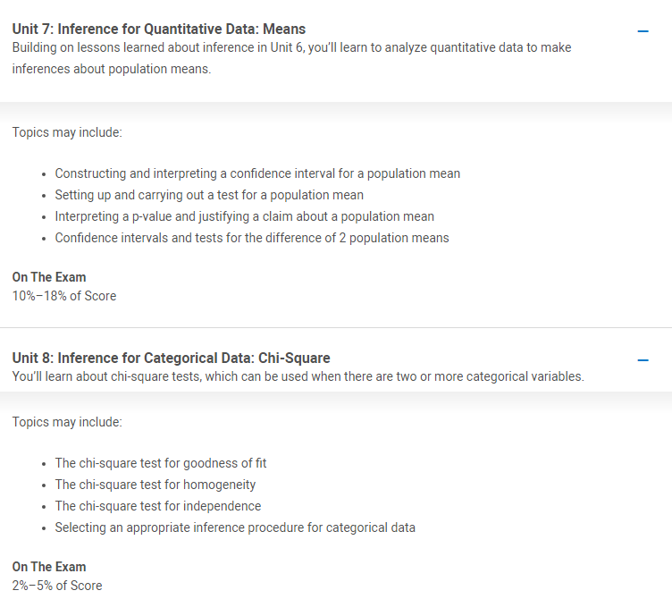Click the Unit 8 Inference for Categorical Data heading

[x=171, y=358]
